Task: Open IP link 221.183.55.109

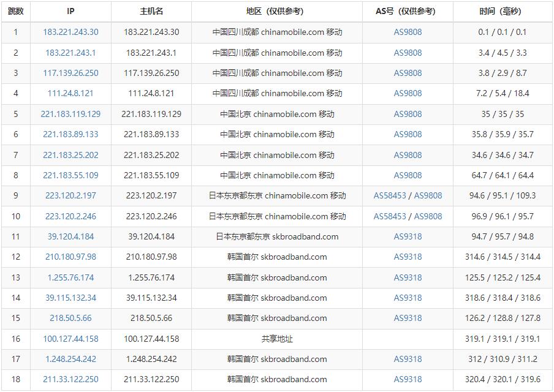Action: [70, 175]
